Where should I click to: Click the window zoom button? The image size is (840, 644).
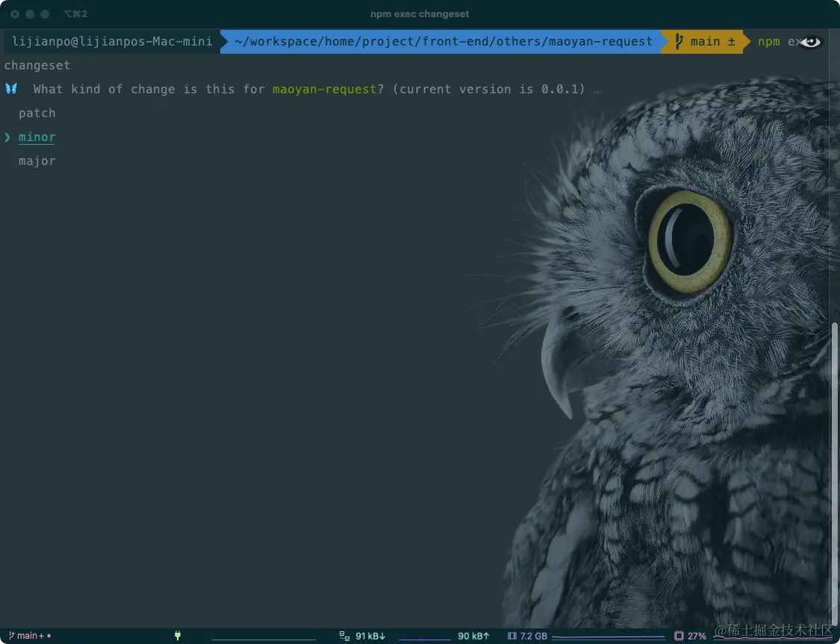pyautogui.click(x=45, y=14)
